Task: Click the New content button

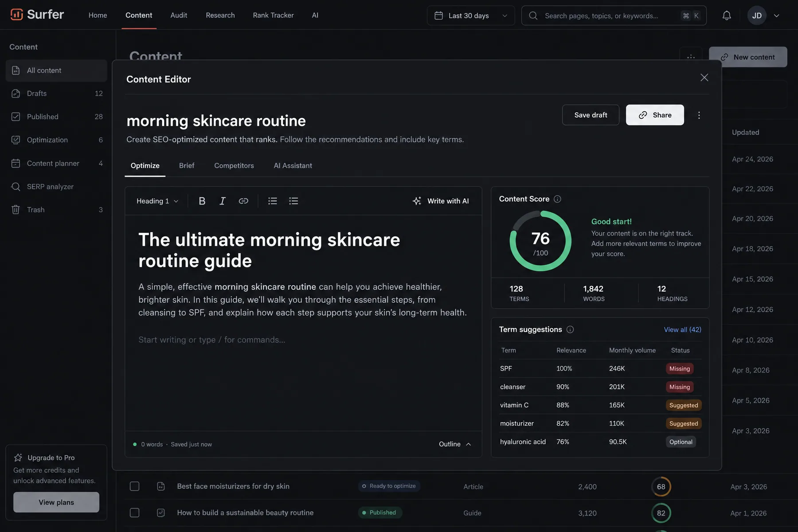Action: [x=748, y=57]
